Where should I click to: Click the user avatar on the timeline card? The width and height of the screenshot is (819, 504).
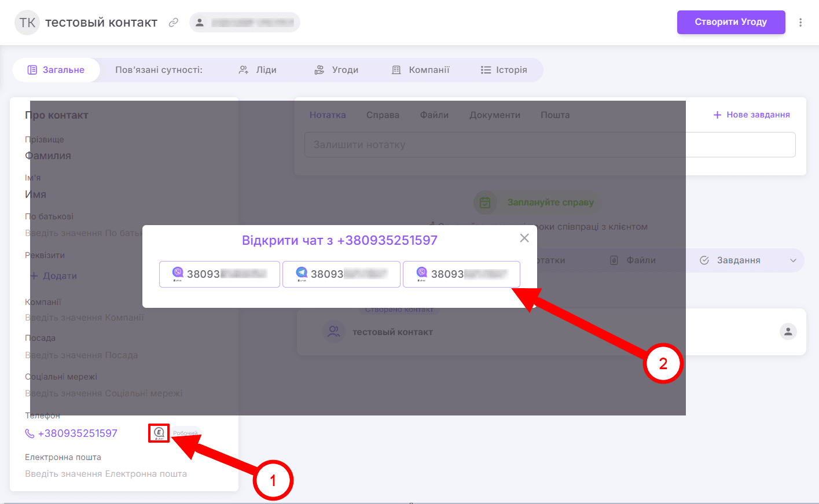788,332
